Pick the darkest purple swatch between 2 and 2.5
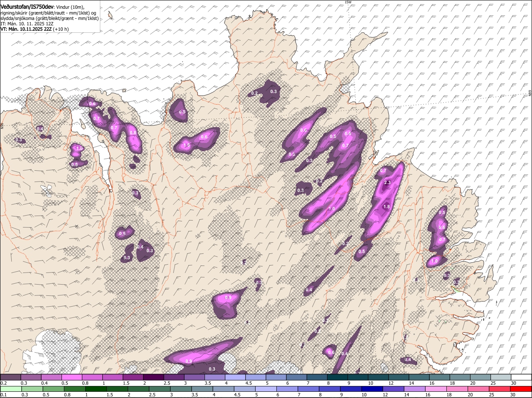Image resolution: width=532 pixels, height=398 pixels. [154, 377]
